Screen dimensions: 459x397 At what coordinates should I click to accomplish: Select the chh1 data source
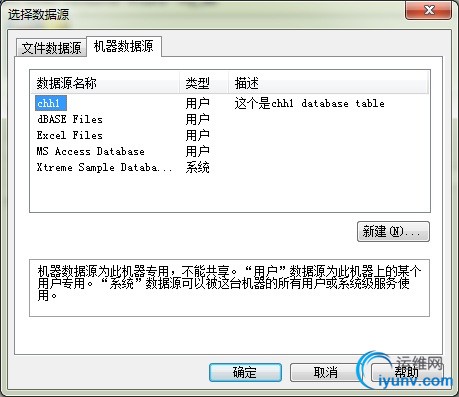pos(51,103)
